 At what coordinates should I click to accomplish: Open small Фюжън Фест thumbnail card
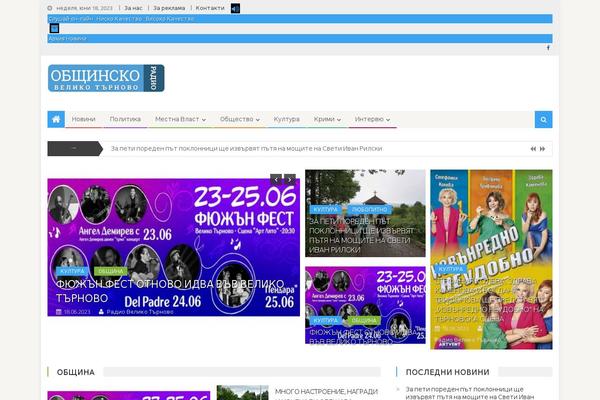pos(365,305)
